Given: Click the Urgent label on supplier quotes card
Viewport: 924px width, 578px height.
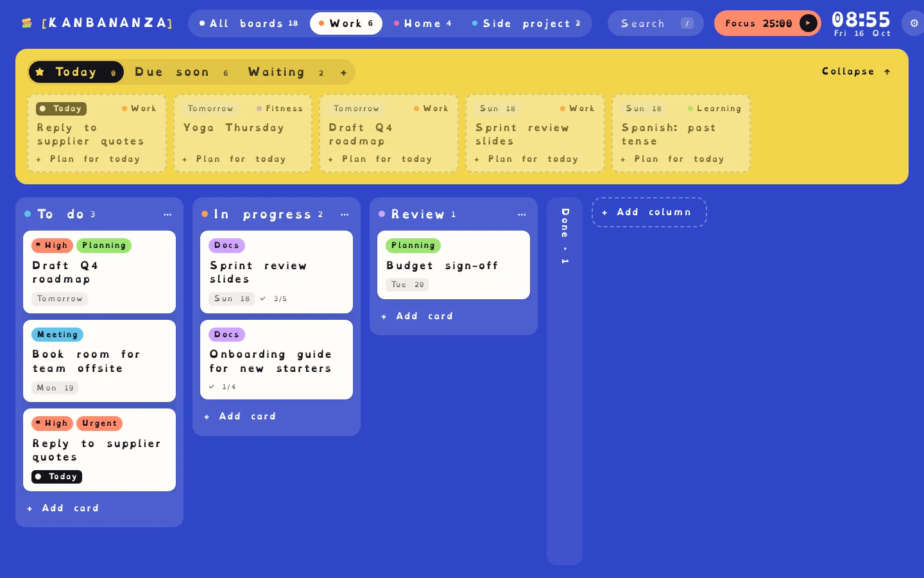Looking at the screenshot, I should (x=99, y=423).
